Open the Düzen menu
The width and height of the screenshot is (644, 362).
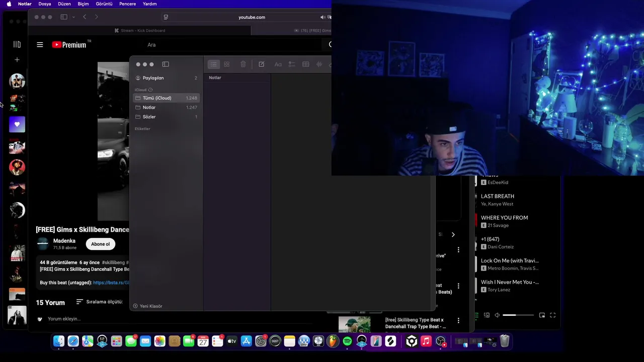(64, 4)
